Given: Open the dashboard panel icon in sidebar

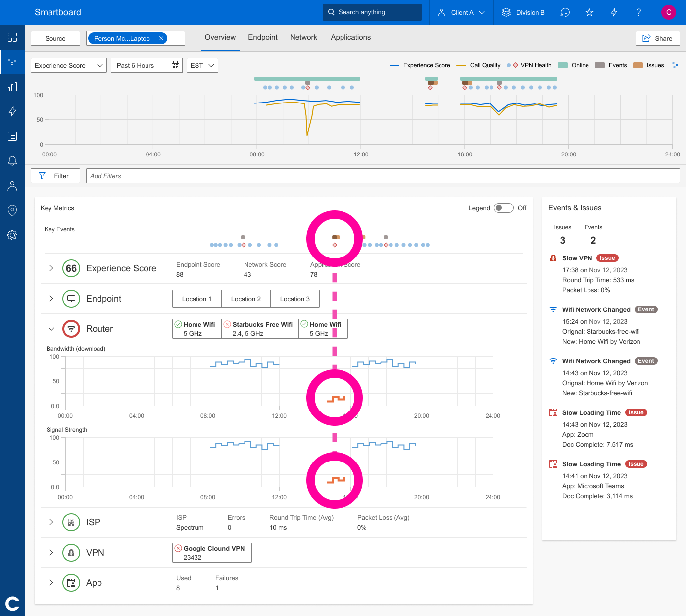Looking at the screenshot, I should pos(13,37).
